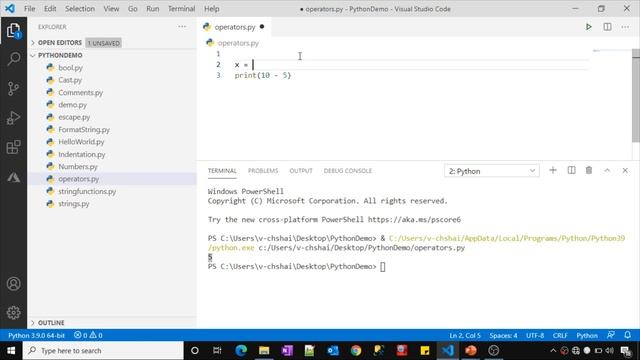Expand the Open Editors section
Screen dimensions: 640x360
[x=60, y=43]
